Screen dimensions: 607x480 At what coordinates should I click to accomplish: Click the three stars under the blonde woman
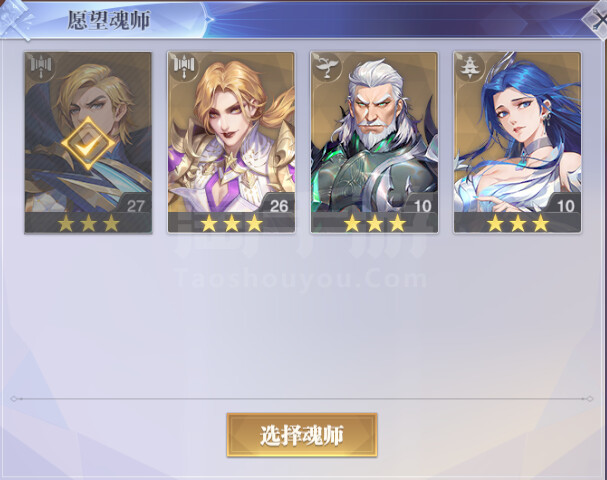coord(231,223)
